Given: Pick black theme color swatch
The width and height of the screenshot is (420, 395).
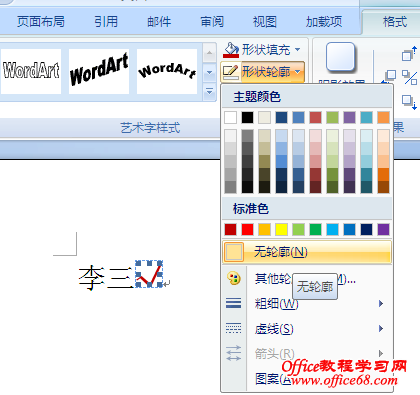Looking at the screenshot, I should (247, 117).
